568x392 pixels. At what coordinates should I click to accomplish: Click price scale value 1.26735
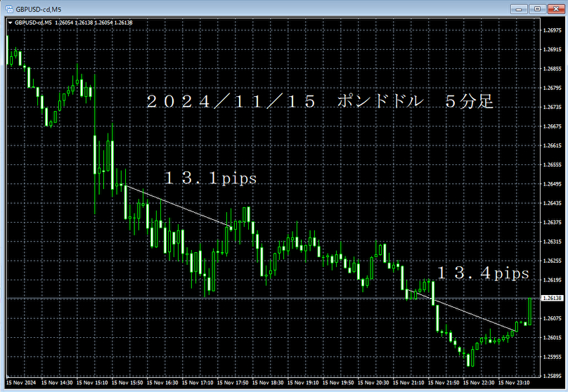click(553, 107)
